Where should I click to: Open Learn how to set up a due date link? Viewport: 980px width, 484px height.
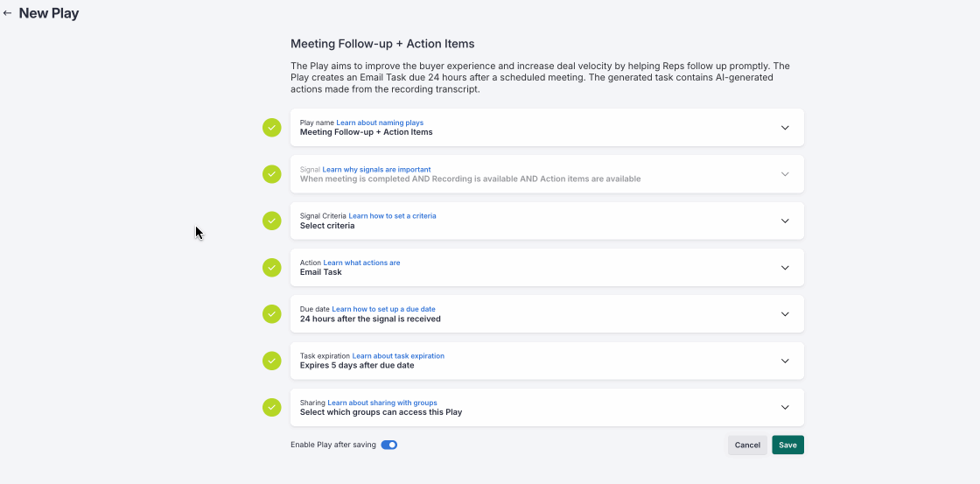click(384, 309)
